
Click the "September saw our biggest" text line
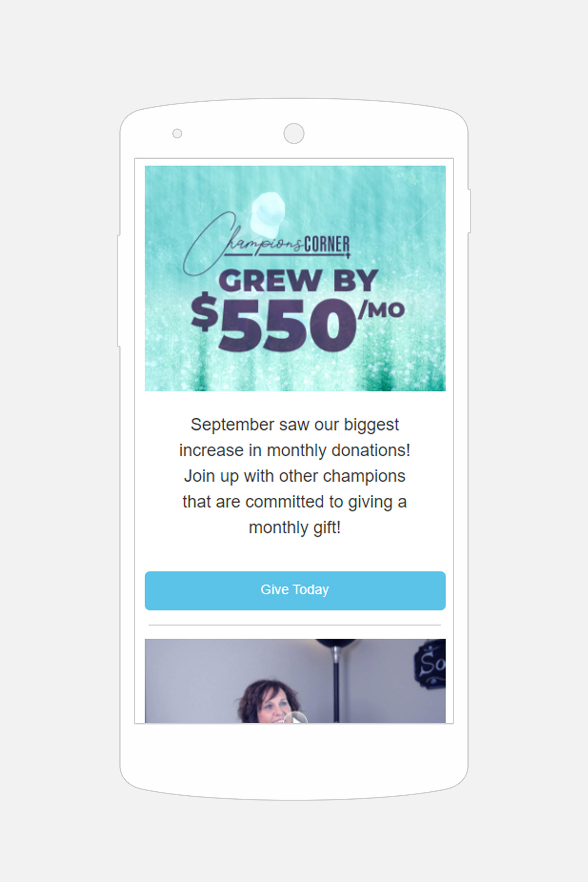click(x=294, y=425)
